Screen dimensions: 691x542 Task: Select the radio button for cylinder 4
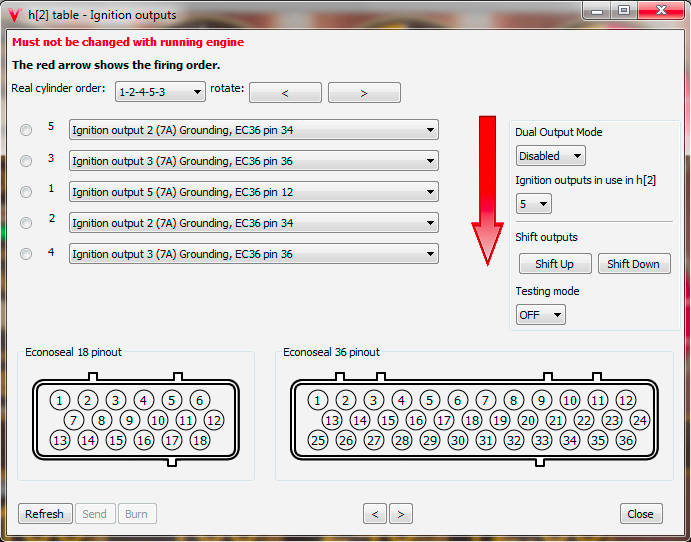point(26,254)
